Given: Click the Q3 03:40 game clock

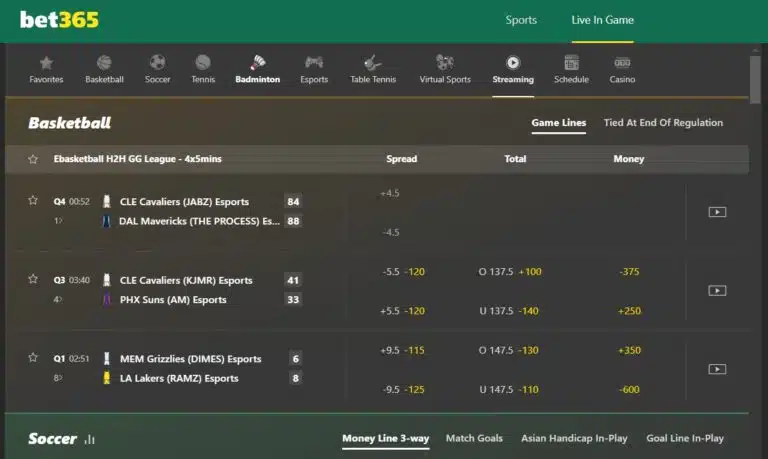Looking at the screenshot, I should click(72, 280).
